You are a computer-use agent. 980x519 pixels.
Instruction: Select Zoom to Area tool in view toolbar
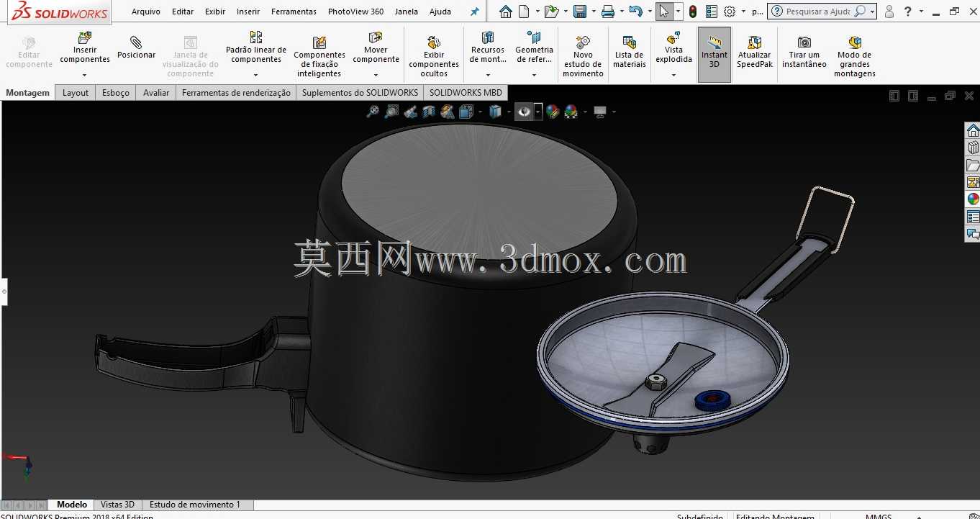coord(391,112)
